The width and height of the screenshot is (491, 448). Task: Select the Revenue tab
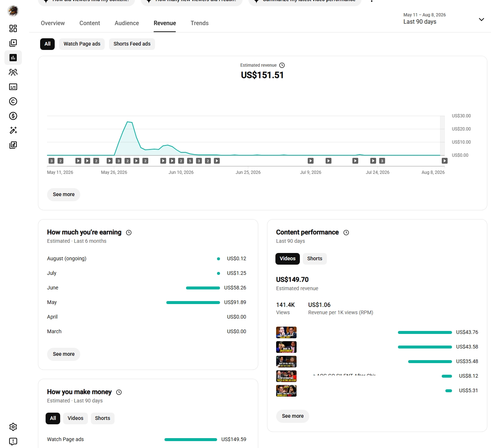(x=165, y=23)
